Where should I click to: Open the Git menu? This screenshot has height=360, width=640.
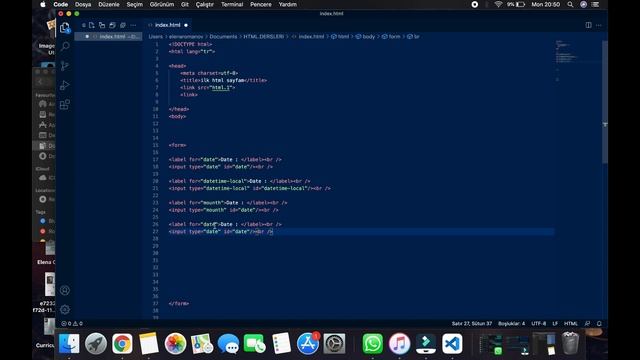[x=185, y=4]
